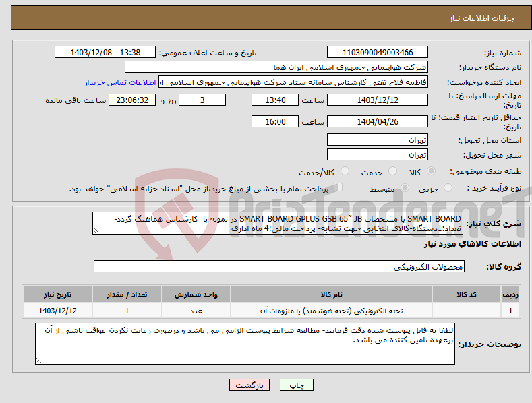Viewport: 532px width, 403px height.
Task: Click the واحد شمارش column header
Action: coord(196,294)
